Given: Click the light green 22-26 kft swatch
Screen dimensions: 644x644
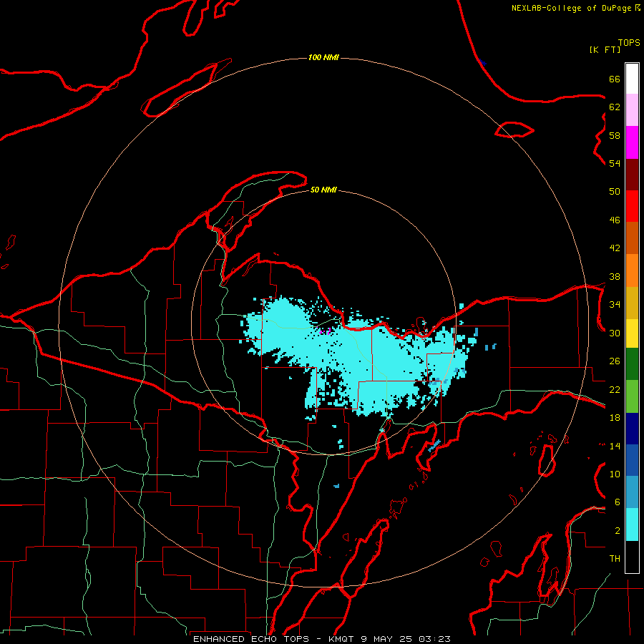Looking at the screenshot, I should (632, 396).
